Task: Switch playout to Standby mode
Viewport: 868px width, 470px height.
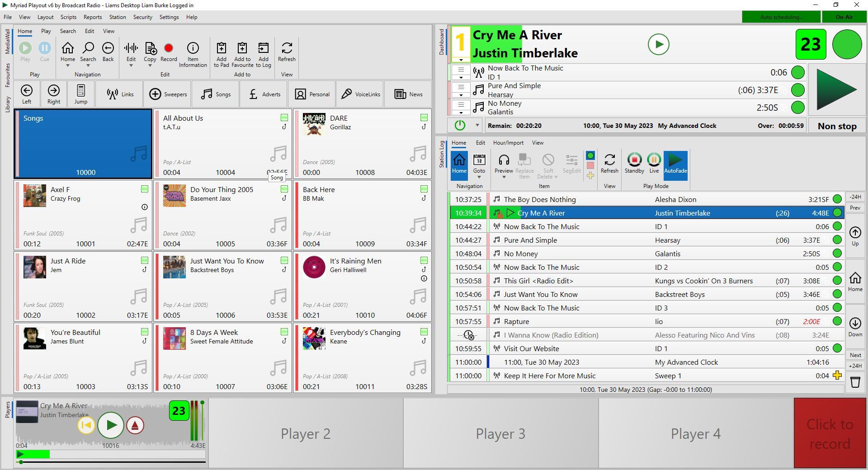Action: click(x=634, y=163)
